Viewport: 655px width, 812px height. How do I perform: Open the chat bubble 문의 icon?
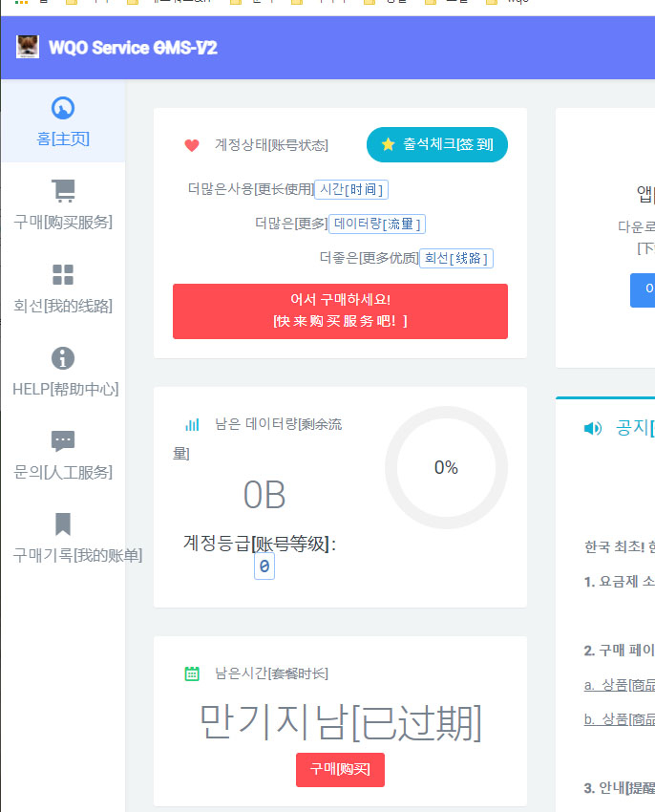point(63,441)
